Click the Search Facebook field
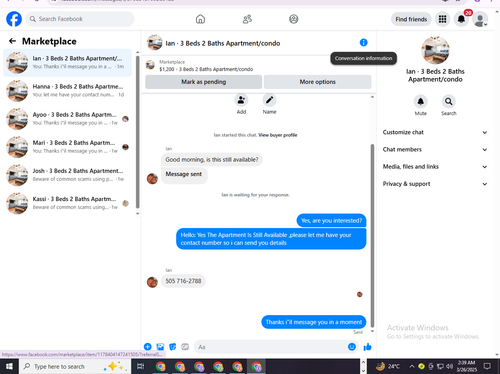Viewport: 500px width, 374px height. click(80, 19)
